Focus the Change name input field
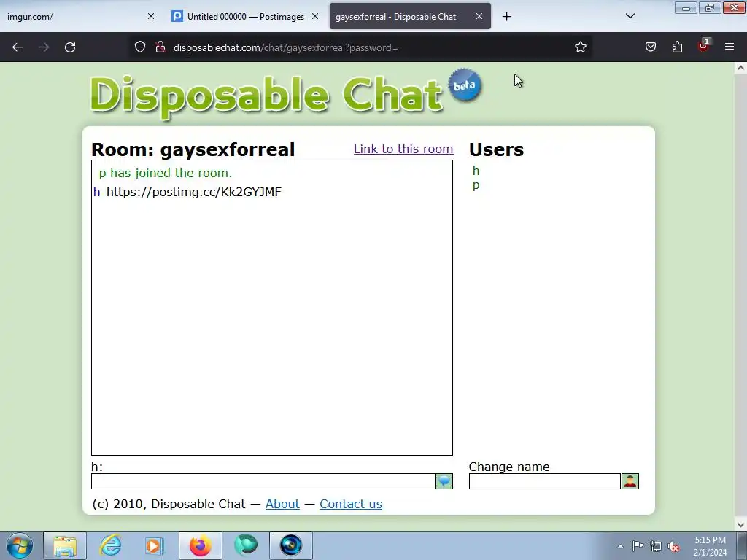Image resolution: width=747 pixels, height=560 pixels. 544,481
